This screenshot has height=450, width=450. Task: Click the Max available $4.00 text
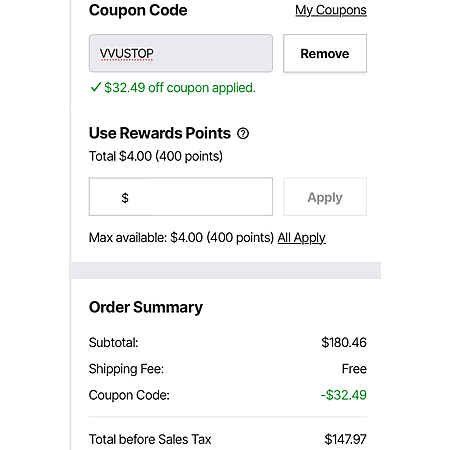click(181, 238)
